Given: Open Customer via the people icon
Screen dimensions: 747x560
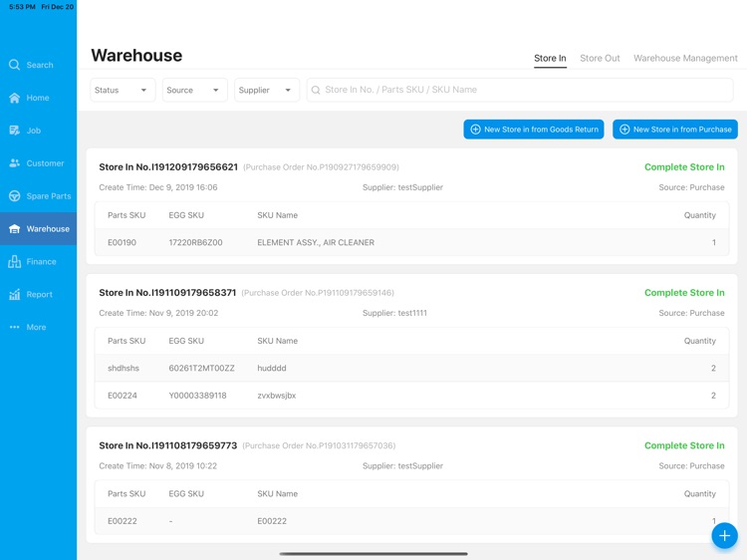Looking at the screenshot, I should coord(14,163).
